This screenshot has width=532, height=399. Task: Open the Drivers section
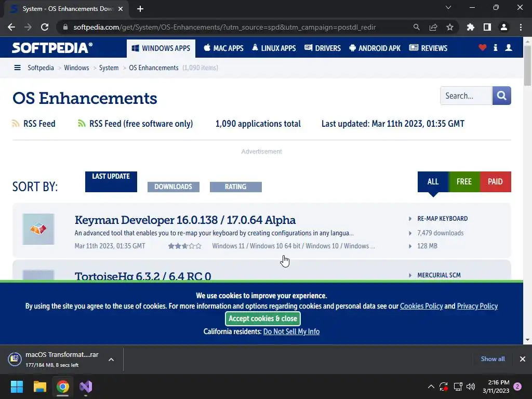coord(323,48)
